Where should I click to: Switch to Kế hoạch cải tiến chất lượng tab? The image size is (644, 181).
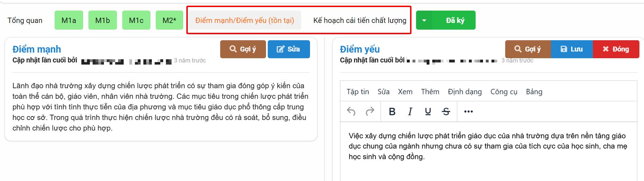360,20
